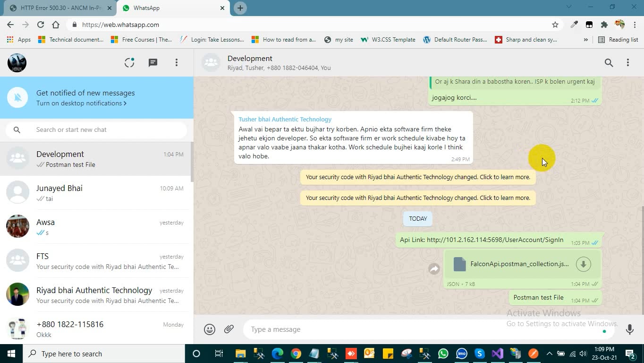Open the emoji picker
The height and width of the screenshot is (363, 644).
click(x=210, y=329)
